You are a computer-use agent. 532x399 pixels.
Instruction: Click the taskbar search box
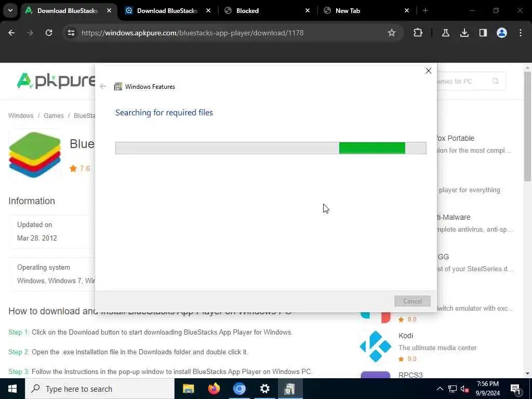coord(99,389)
